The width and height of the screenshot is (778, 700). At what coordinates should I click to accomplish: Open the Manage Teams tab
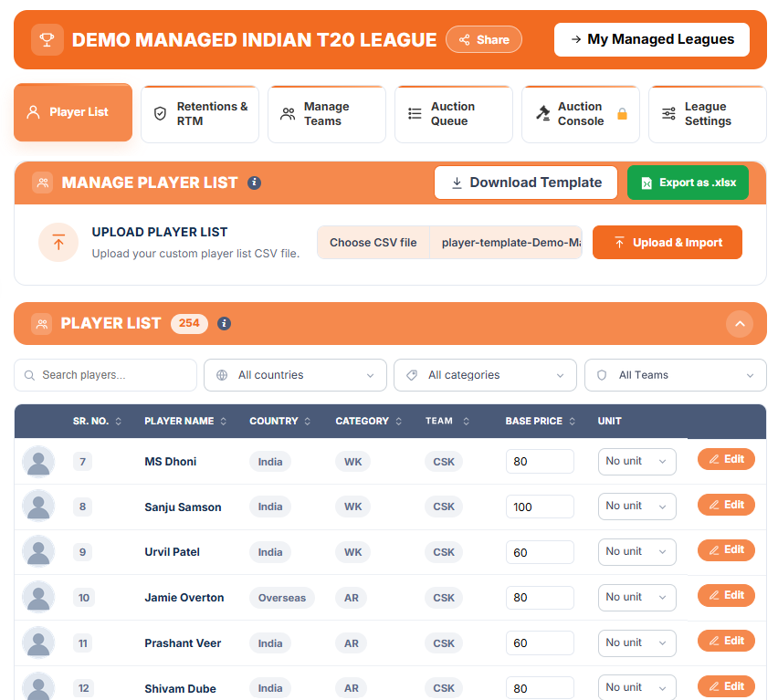(327, 114)
